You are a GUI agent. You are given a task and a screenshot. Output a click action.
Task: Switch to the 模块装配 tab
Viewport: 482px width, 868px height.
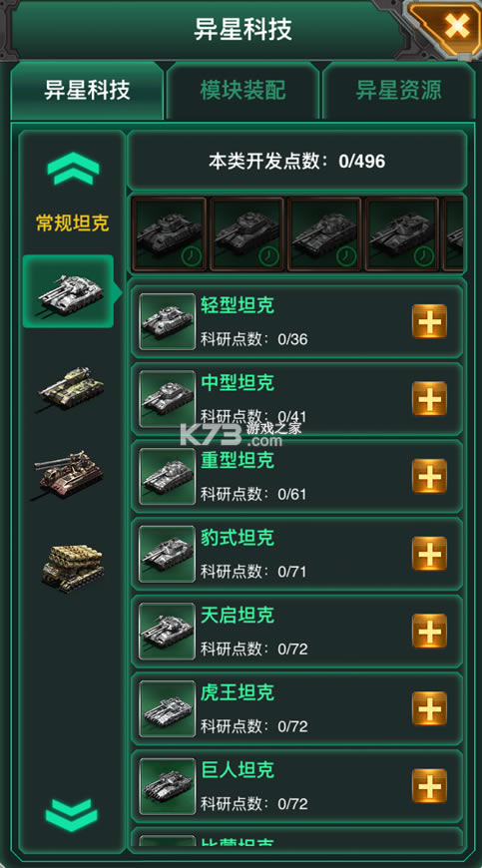(242, 90)
